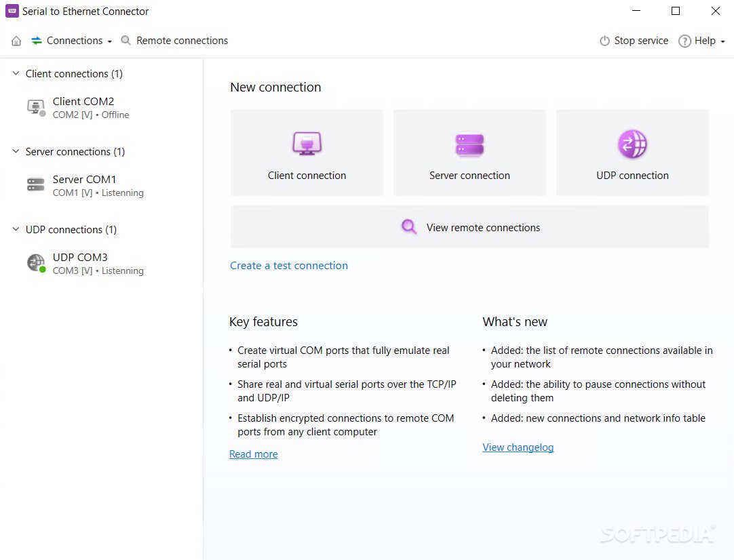Click the 'Establish encrypted connections' feature text

(x=345, y=425)
